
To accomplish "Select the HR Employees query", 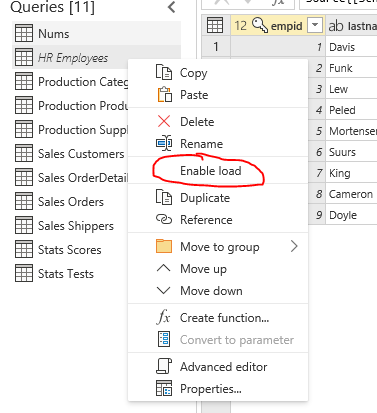I will 70,57.
